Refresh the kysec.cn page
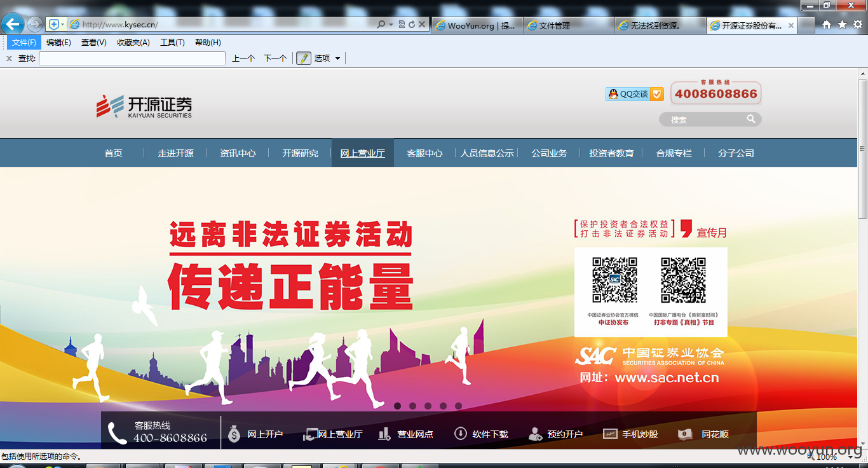 tap(412, 24)
